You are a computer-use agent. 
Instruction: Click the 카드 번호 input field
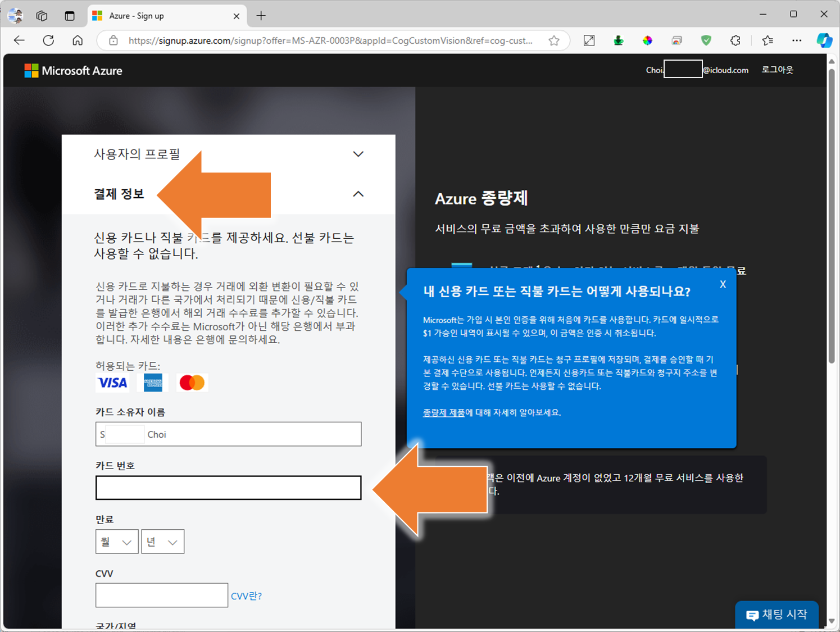tap(228, 488)
